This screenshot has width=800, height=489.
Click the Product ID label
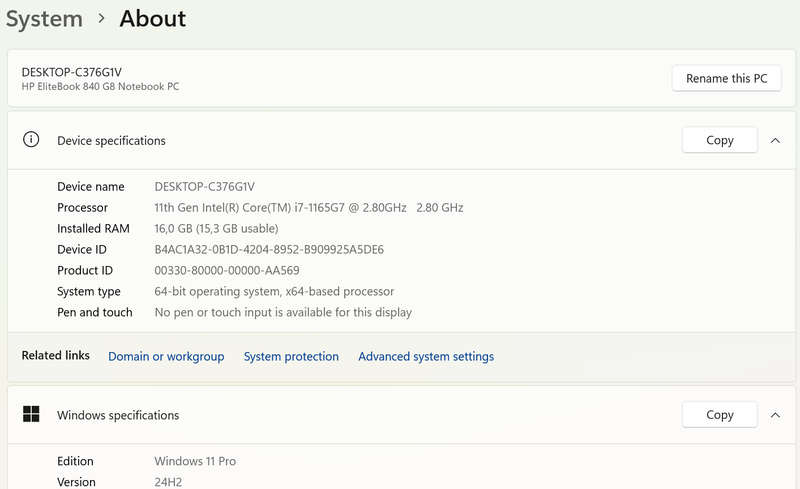[85, 270]
